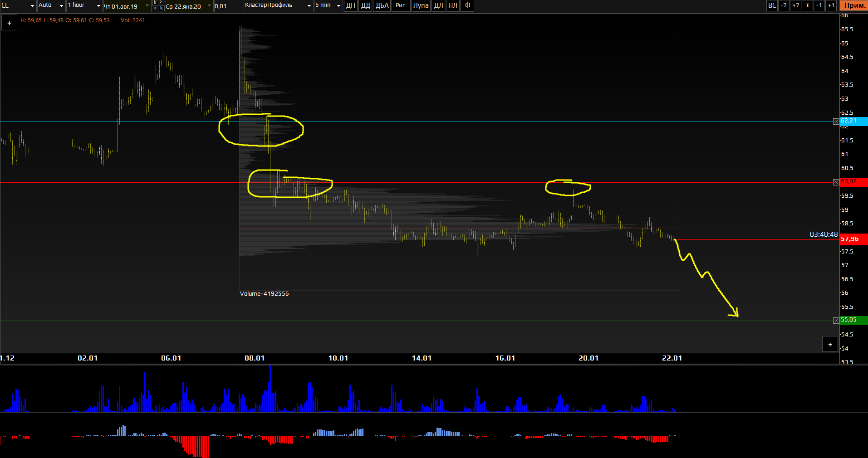
Task: Click the tallest blue volume bar near 08.01
Action: click(270, 388)
